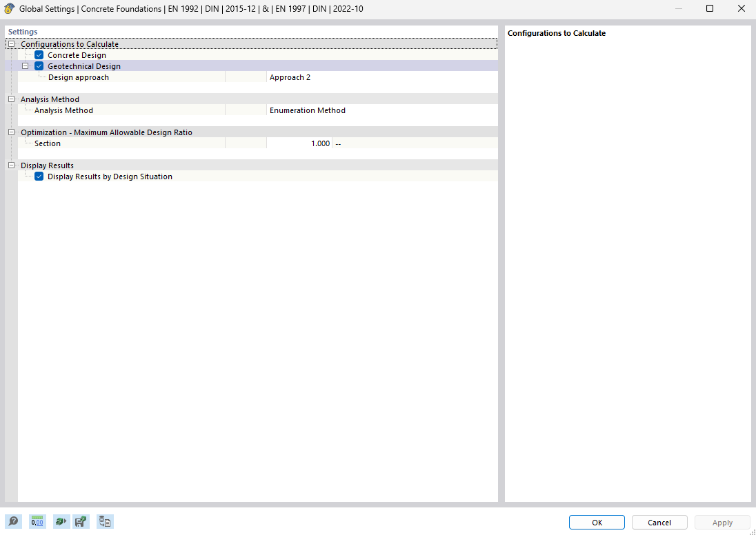756x535 pixels.
Task: Toggle Display Results by Design Situation checkbox
Action: click(x=39, y=176)
